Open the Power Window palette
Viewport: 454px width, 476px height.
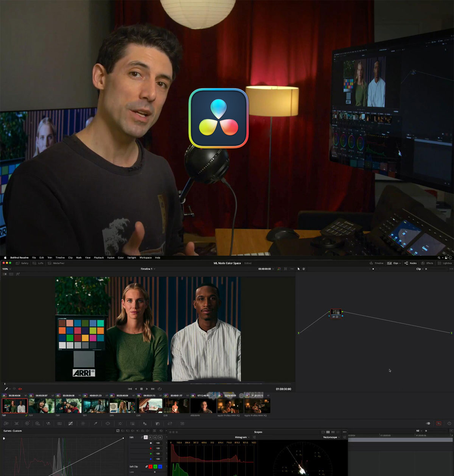(x=108, y=423)
